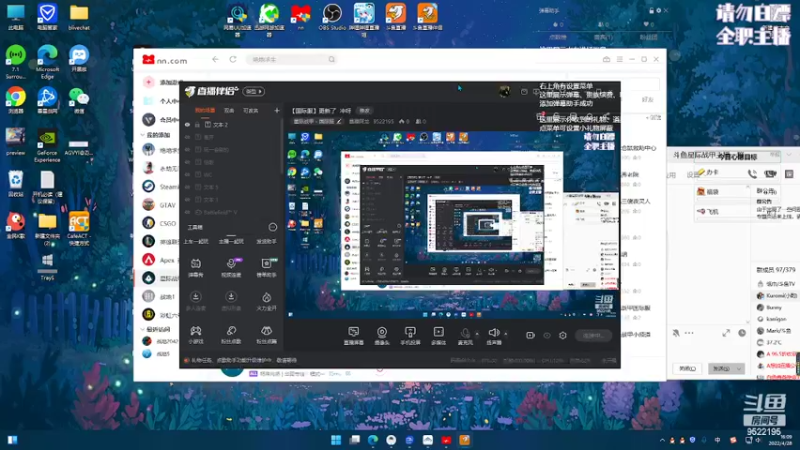This screenshot has height=450, width=800.
Task: Switch to the second scene tab
Action: [229, 110]
